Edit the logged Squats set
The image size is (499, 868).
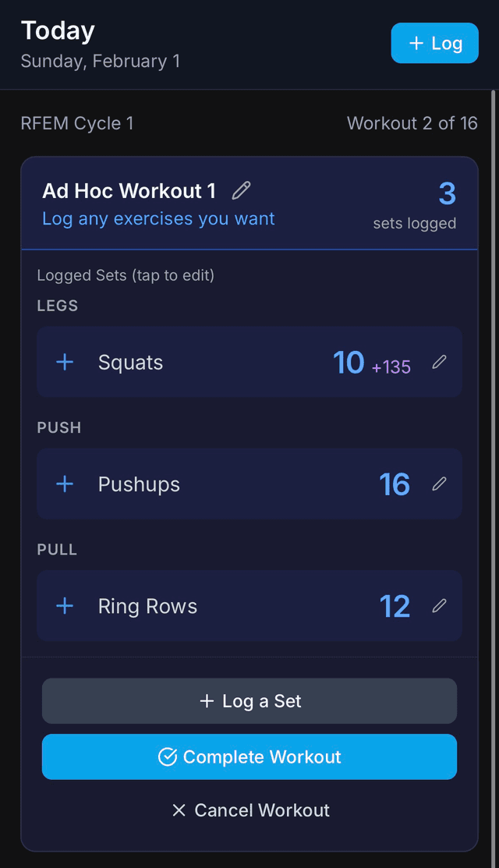click(439, 362)
